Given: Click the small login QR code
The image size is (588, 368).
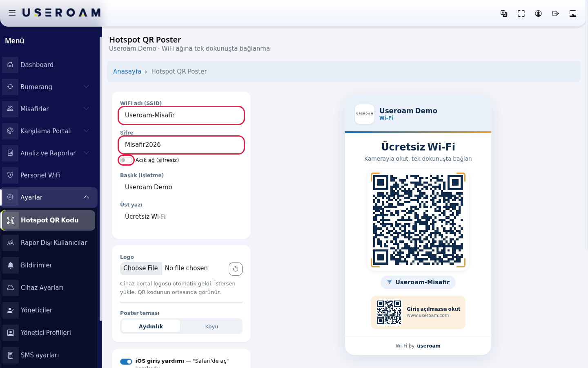Looking at the screenshot, I should (x=389, y=312).
